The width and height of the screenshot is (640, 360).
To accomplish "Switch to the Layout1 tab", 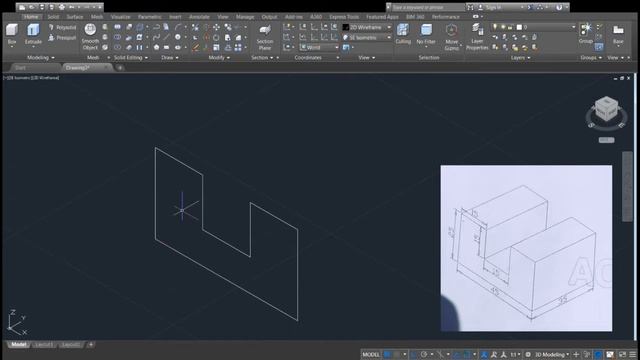I will point(43,345).
